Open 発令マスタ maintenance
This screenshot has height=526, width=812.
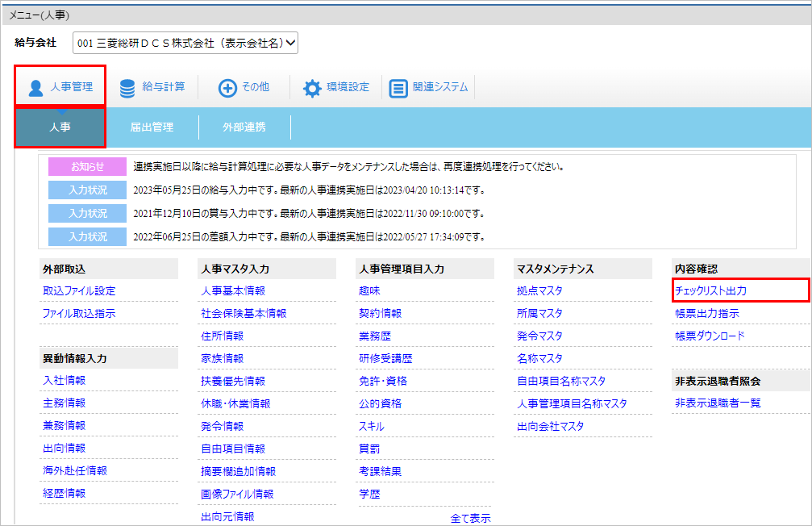[x=539, y=336]
